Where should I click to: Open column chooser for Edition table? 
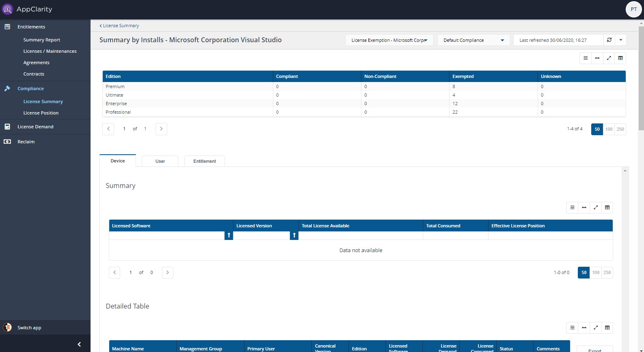point(620,58)
